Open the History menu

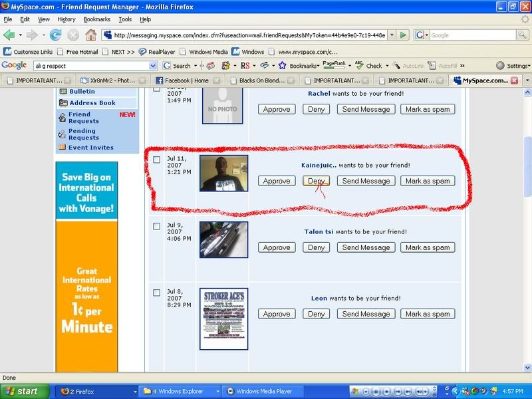66,19
